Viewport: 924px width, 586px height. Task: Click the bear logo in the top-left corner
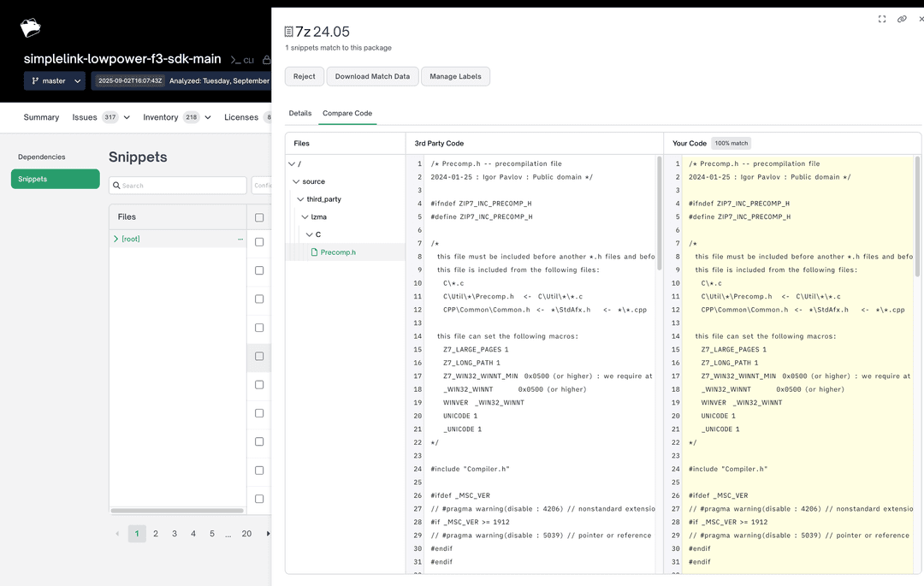(x=29, y=27)
